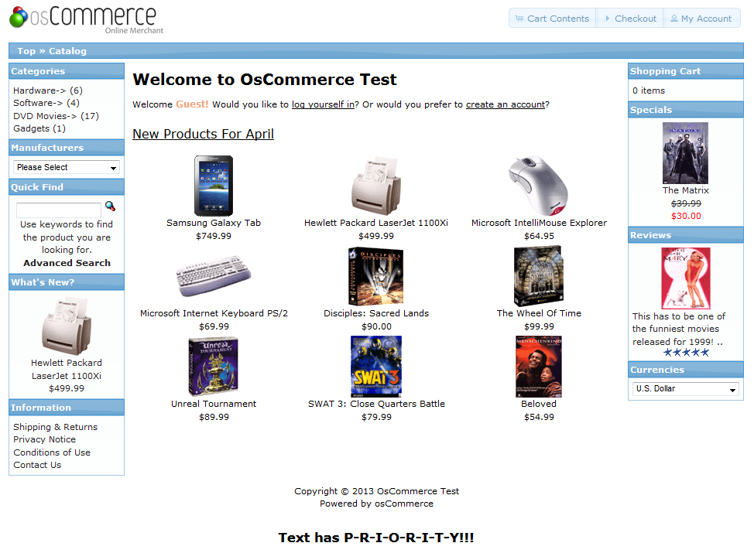
Task: Open My Account
Action: pyautogui.click(x=701, y=19)
